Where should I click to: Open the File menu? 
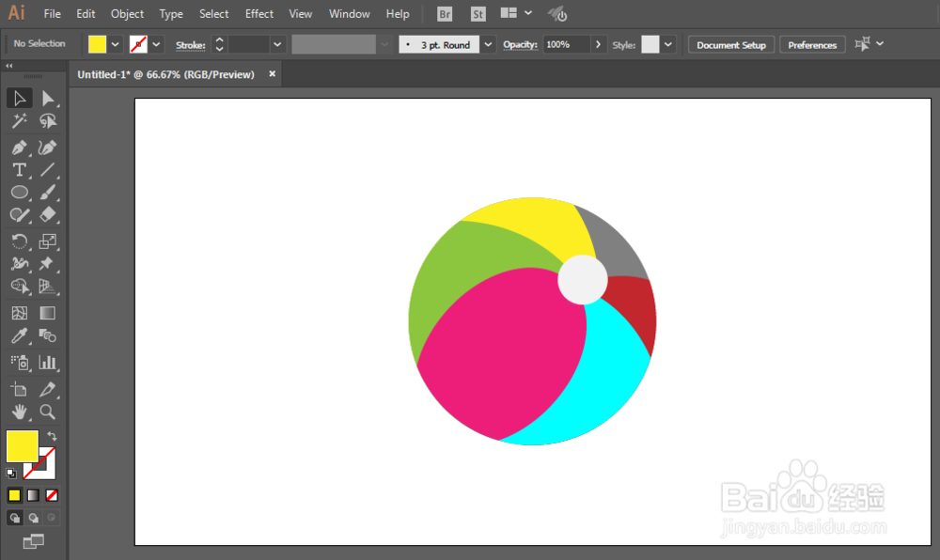coord(52,14)
